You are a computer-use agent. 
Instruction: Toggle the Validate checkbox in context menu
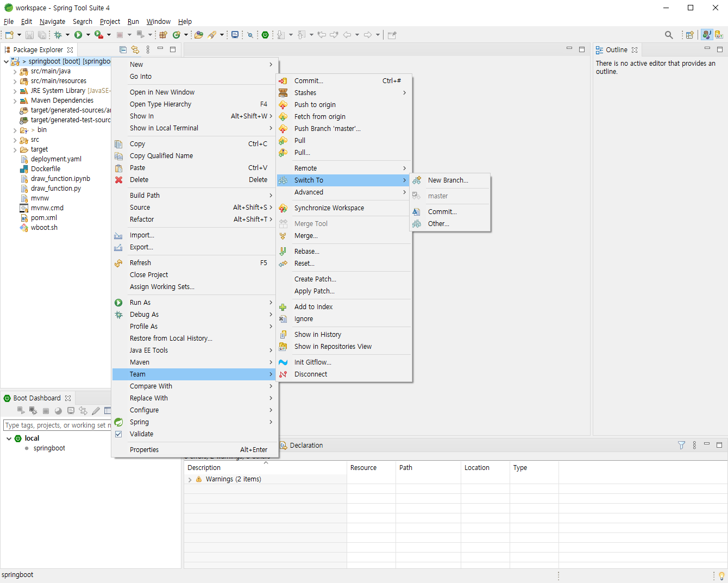[x=118, y=434]
